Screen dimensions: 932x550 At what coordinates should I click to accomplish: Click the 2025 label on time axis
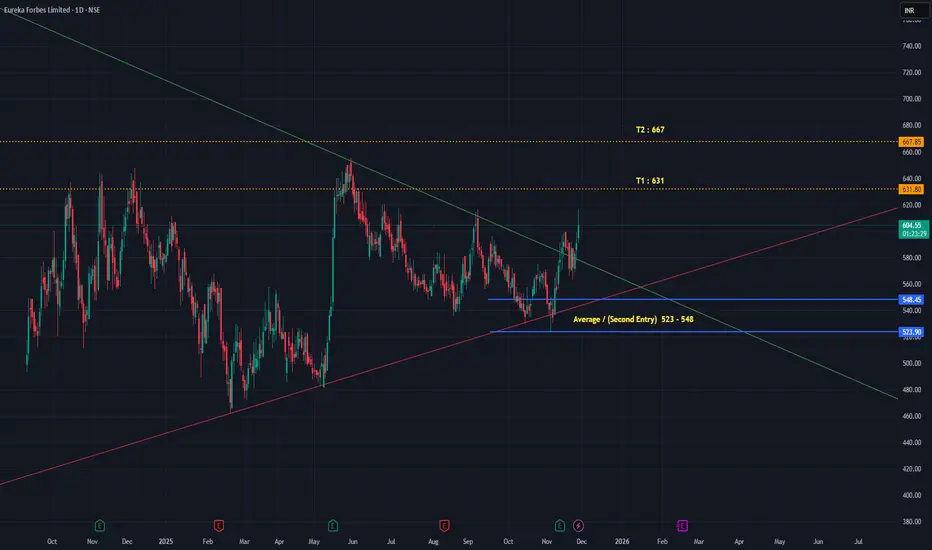click(166, 542)
